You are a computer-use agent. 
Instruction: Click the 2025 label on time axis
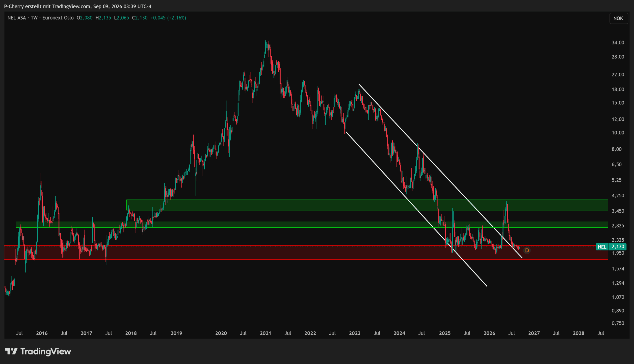445,333
